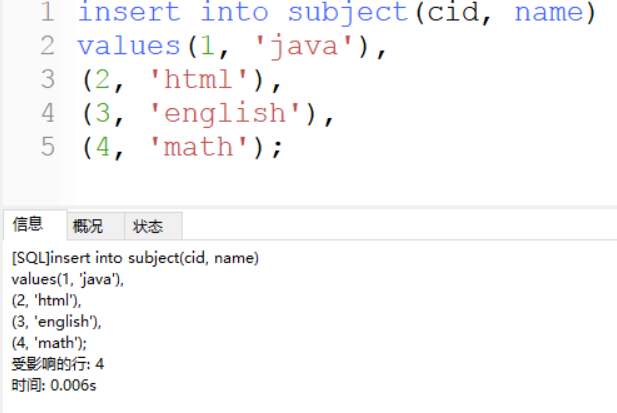617x413 pixels.
Task: Click line number 5 in the gutter
Action: pos(48,147)
